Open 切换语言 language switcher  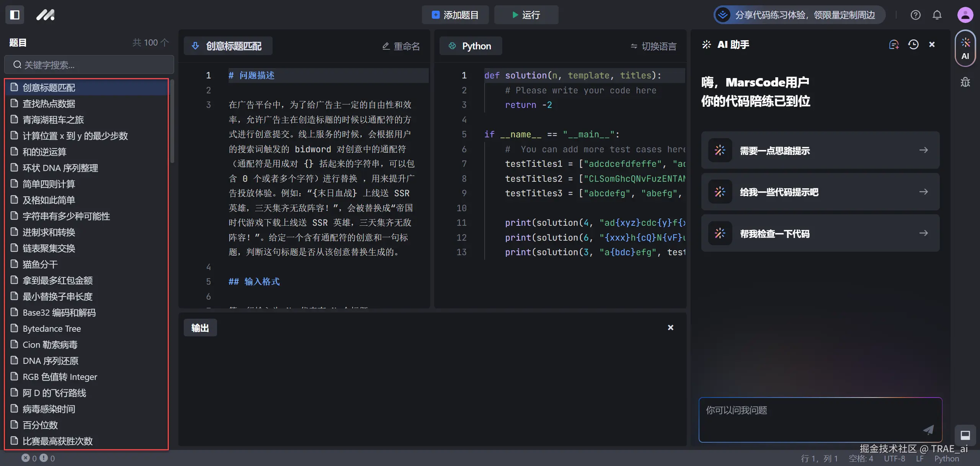click(653, 46)
